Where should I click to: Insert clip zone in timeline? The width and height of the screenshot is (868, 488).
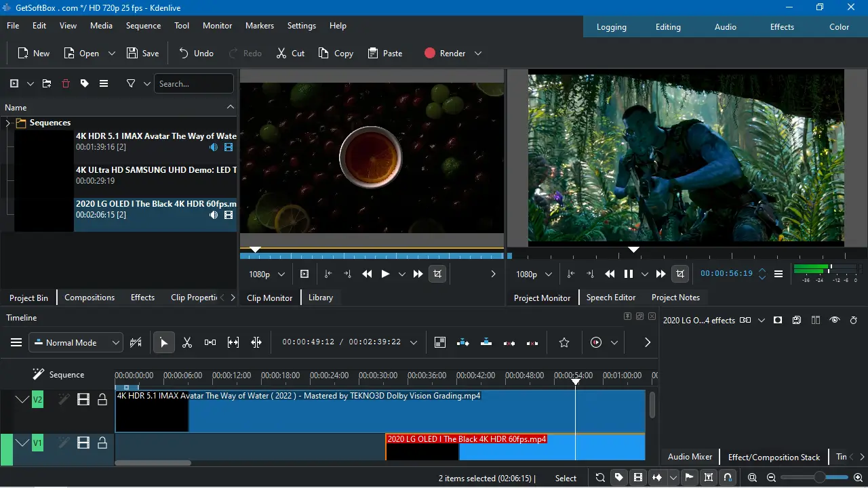[x=463, y=342]
